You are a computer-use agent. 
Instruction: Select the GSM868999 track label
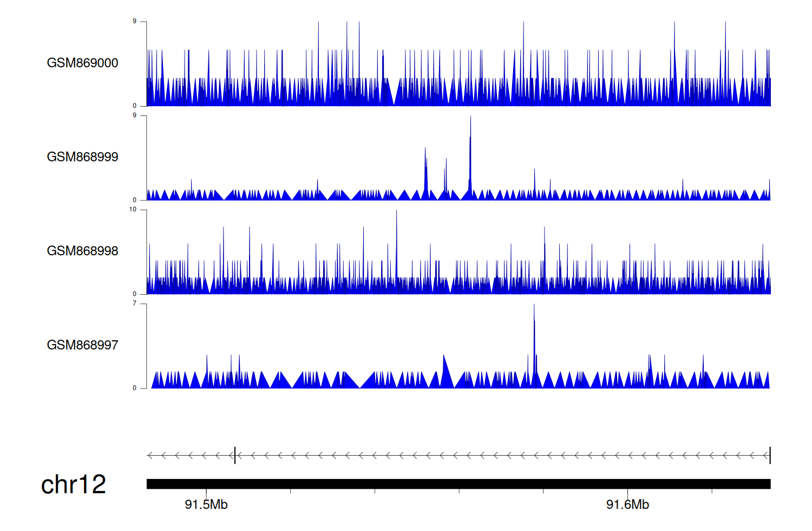coord(82,157)
